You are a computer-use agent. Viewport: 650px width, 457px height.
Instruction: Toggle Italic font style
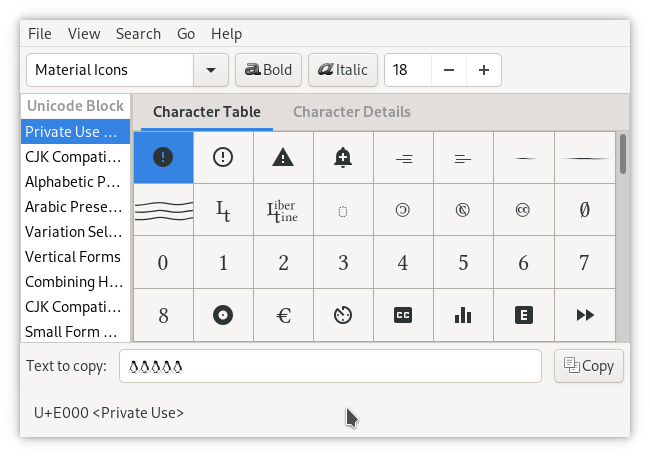342,70
